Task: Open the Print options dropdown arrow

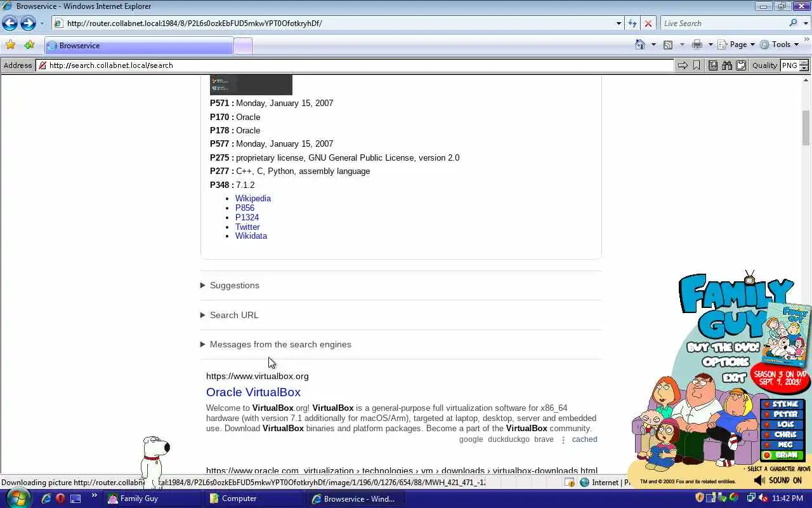Action: (710, 44)
